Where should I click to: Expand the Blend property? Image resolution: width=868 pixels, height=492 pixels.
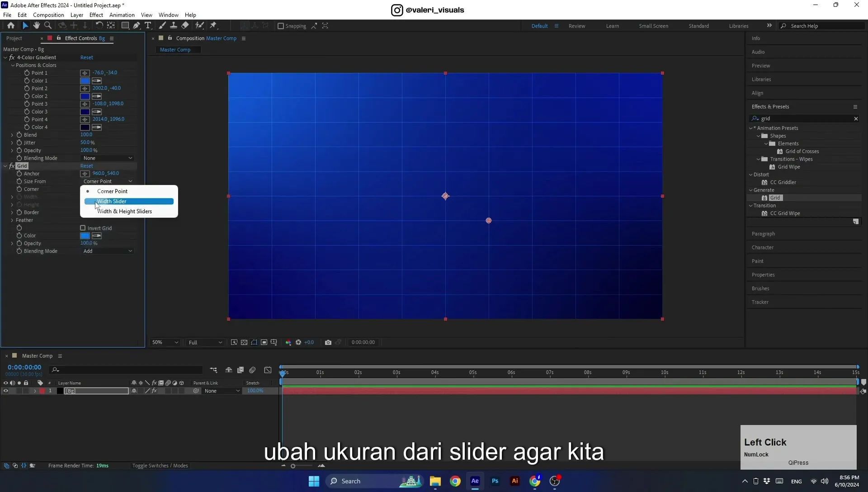pos(12,135)
